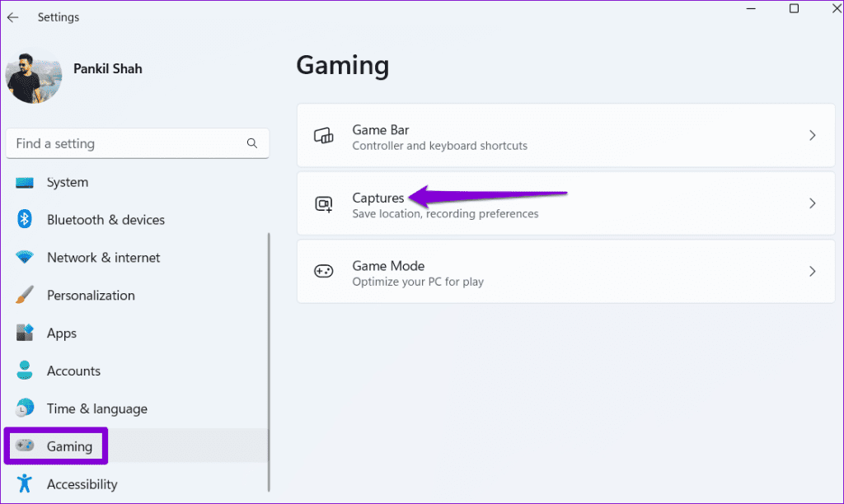The width and height of the screenshot is (844, 504).
Task: Click the Accessibility figure icon
Action: click(x=25, y=483)
